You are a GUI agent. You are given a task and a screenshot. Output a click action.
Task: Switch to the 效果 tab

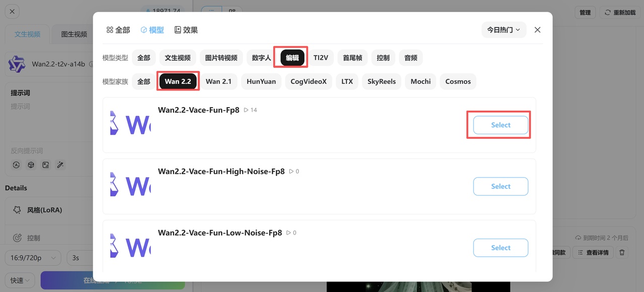pyautogui.click(x=186, y=30)
